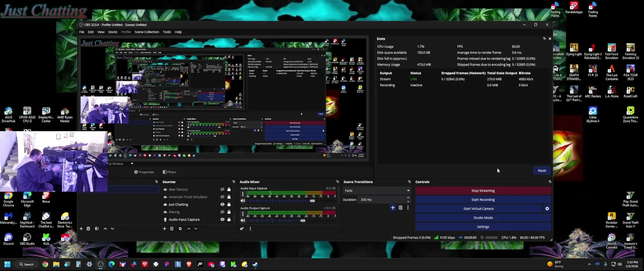Open Audio Input Capture three-dot options
The width and height of the screenshot is (644, 271).
[243, 194]
